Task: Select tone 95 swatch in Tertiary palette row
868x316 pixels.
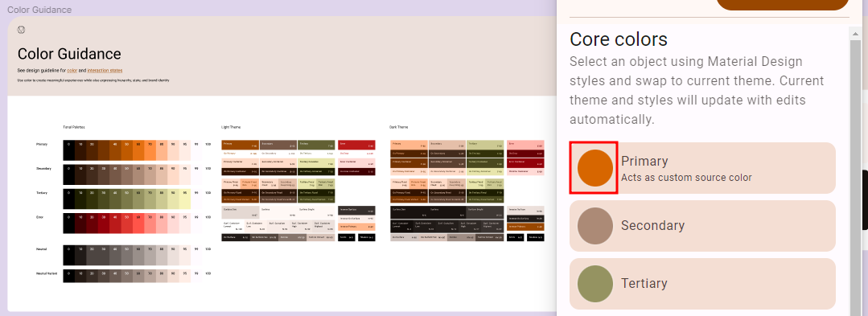Action: click(x=185, y=199)
